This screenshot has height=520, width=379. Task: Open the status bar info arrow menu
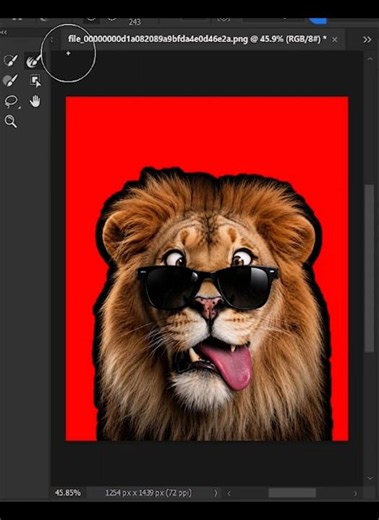(x=216, y=493)
